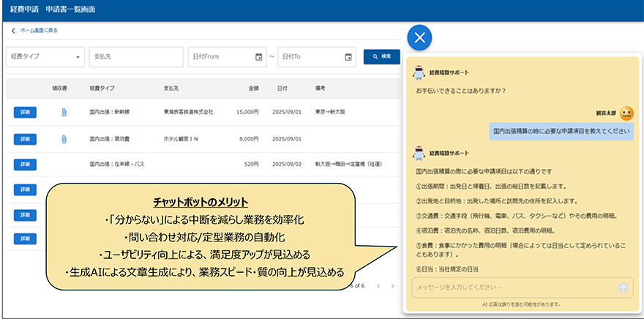The image size is (644, 319).
Task: Click the chat line starting ①出張期間
Action: coord(491,187)
